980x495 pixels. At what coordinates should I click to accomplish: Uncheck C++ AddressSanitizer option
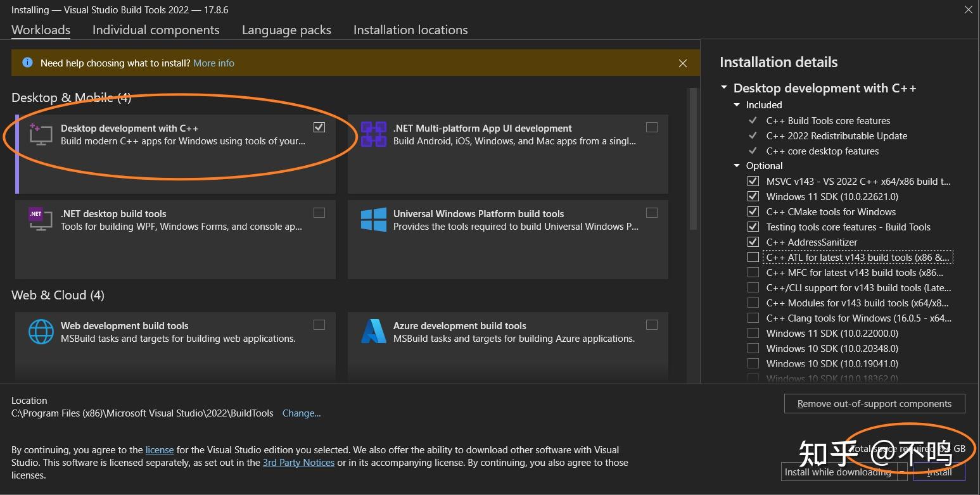tap(753, 242)
